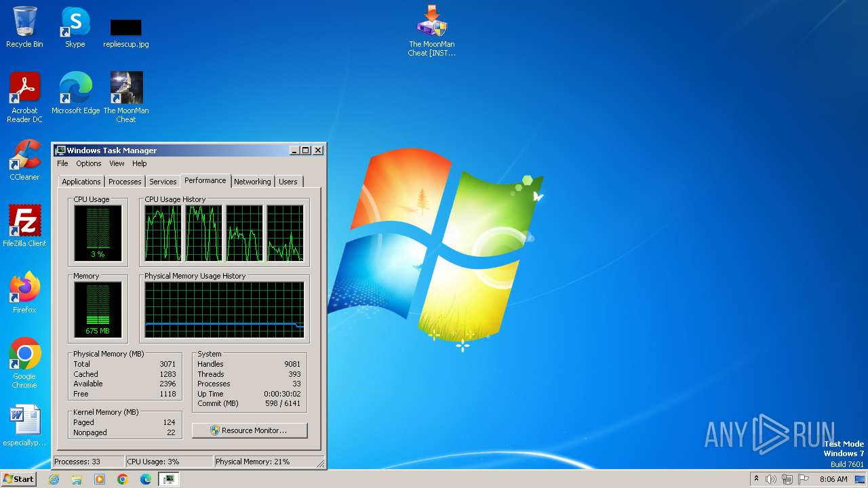This screenshot has height=488, width=868.
Task: Click status bar CPU Usage: 3% entry
Action: click(169, 462)
